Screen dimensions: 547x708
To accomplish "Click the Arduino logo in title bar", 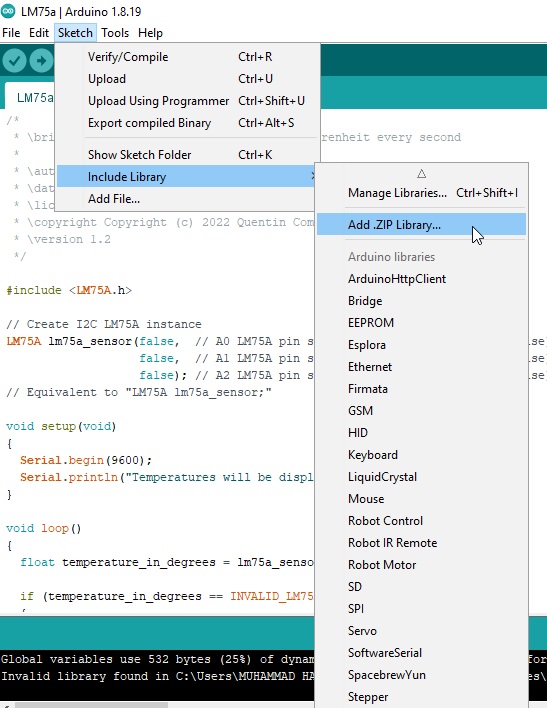I will pos(8,11).
